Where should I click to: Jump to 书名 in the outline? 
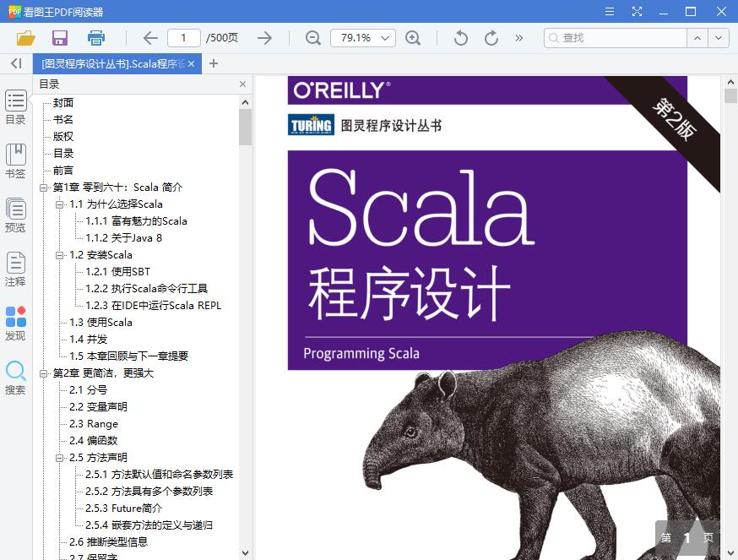pyautogui.click(x=63, y=120)
